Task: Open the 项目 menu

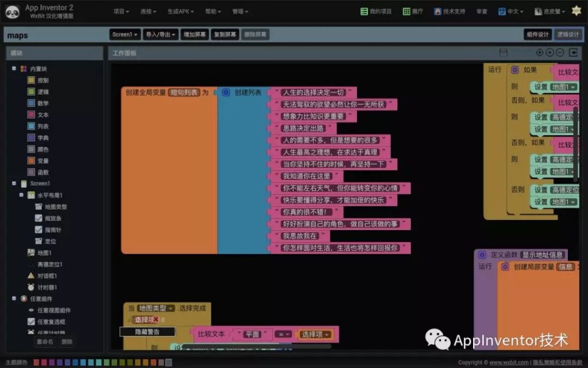Action: (121, 11)
